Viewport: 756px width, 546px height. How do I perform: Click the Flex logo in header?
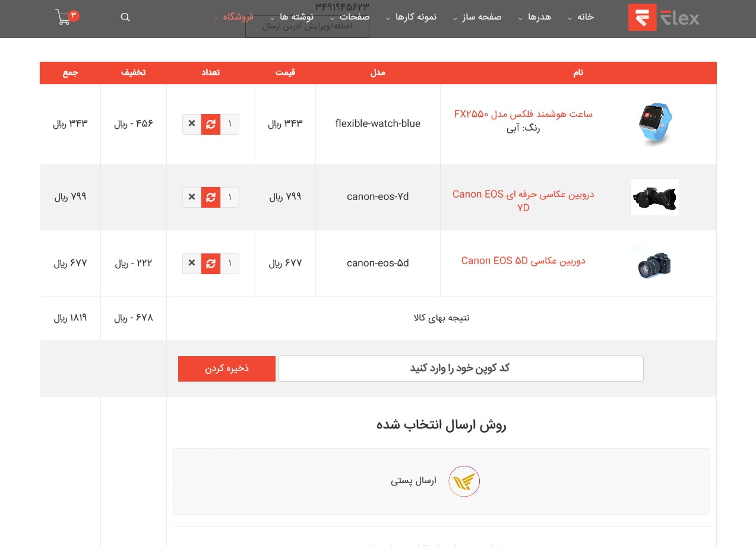click(x=663, y=17)
